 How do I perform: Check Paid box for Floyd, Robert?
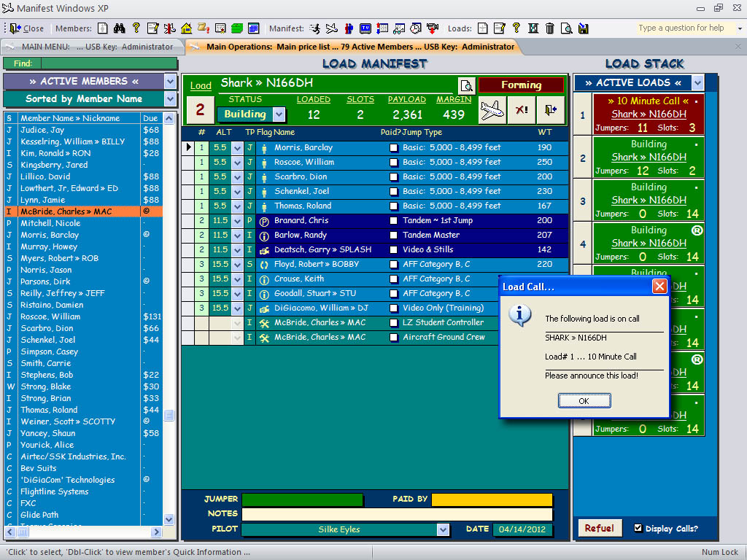(393, 264)
